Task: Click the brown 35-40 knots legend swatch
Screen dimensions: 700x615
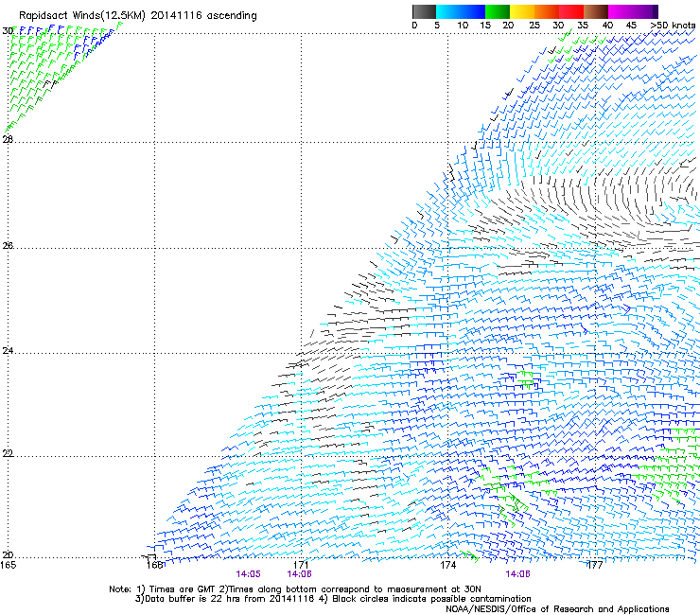Action: coord(596,11)
